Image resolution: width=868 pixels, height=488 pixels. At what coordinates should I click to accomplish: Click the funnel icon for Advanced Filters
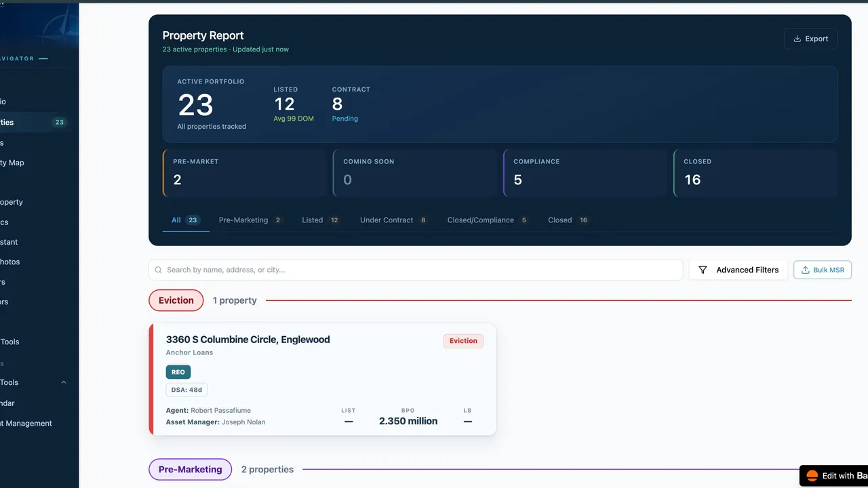(x=703, y=270)
